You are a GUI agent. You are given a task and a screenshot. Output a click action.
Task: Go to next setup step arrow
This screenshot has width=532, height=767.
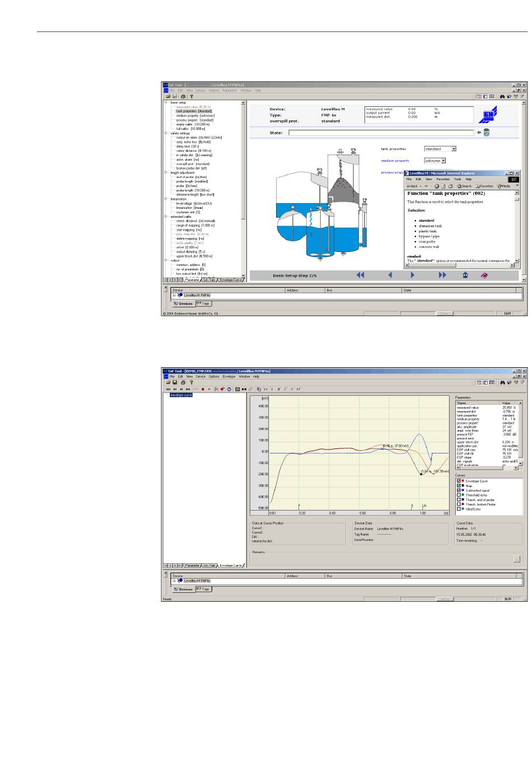pyautogui.click(x=413, y=275)
